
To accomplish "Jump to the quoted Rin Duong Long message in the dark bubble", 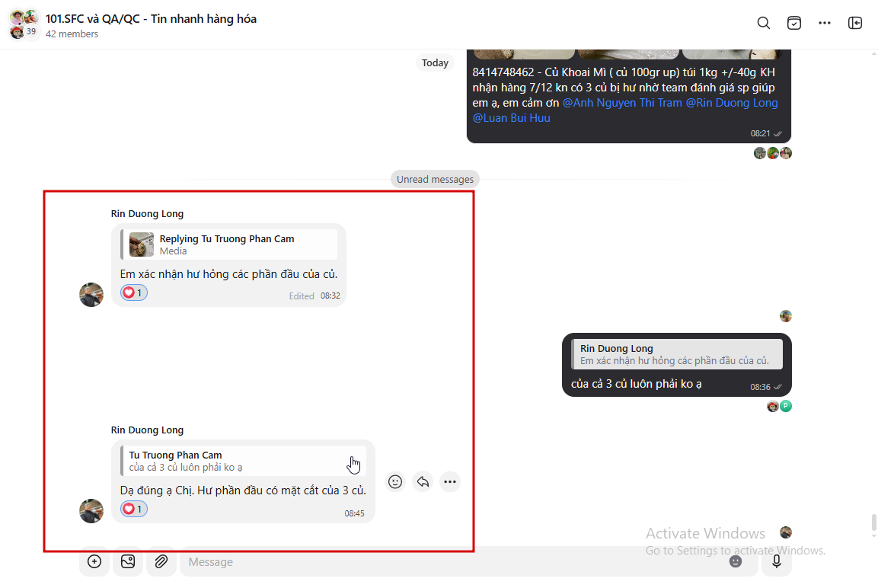I will point(677,354).
